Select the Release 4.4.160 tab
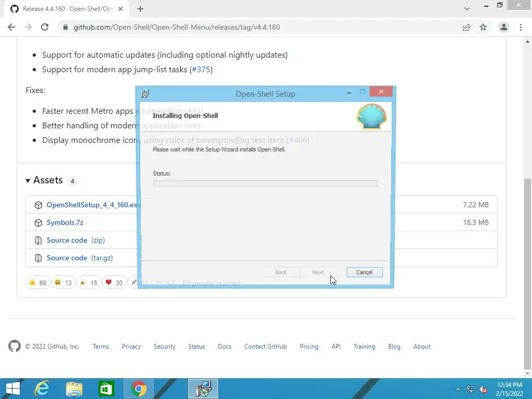 tap(66, 9)
